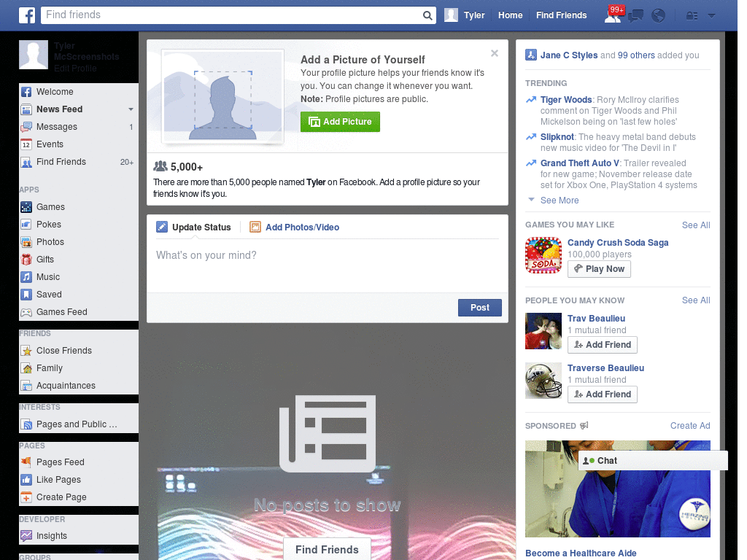Open Slipknot trending topic

(557, 137)
